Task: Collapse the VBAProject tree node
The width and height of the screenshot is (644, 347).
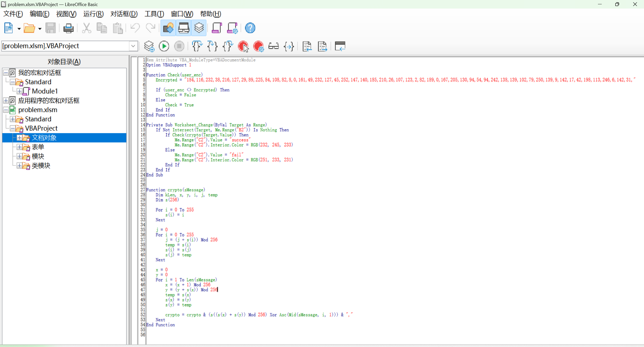Action: click(13, 128)
